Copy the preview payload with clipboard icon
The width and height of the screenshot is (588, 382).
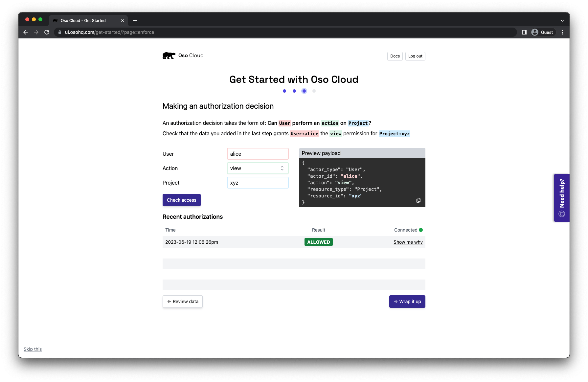418,200
